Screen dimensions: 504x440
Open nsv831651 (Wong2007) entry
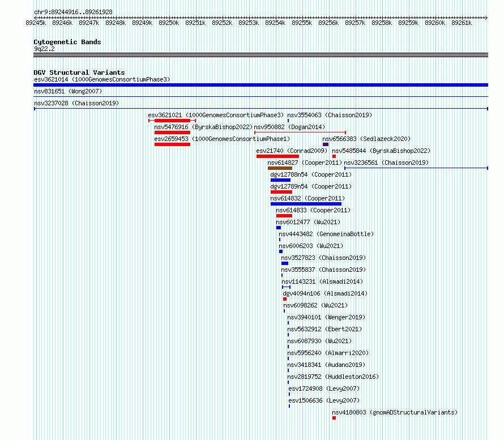[68, 91]
